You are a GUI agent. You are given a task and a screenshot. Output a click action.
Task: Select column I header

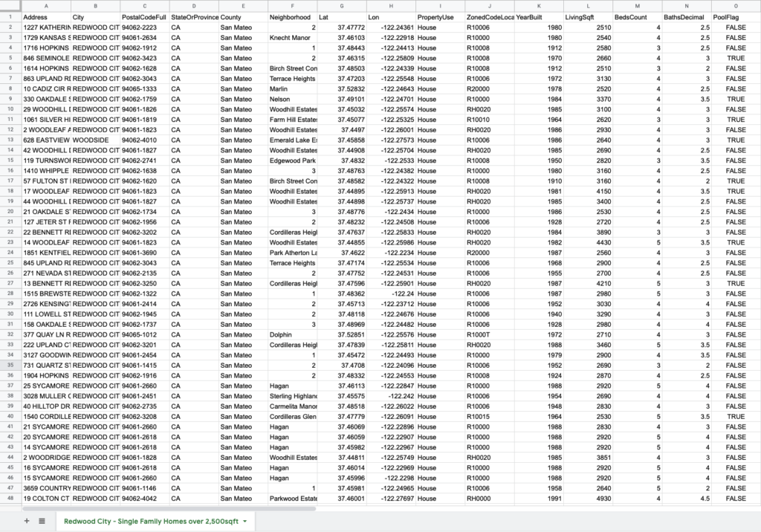point(440,6)
